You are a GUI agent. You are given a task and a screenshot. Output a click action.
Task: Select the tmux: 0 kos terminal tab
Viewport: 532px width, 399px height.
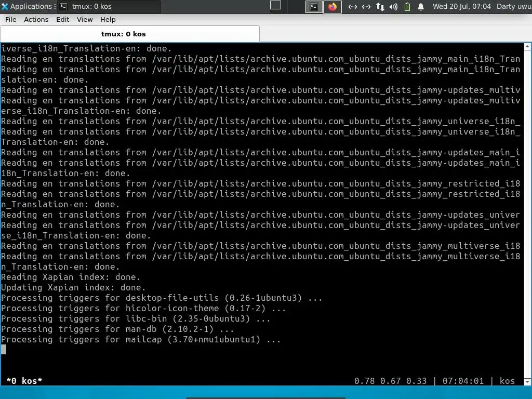[x=130, y=34]
